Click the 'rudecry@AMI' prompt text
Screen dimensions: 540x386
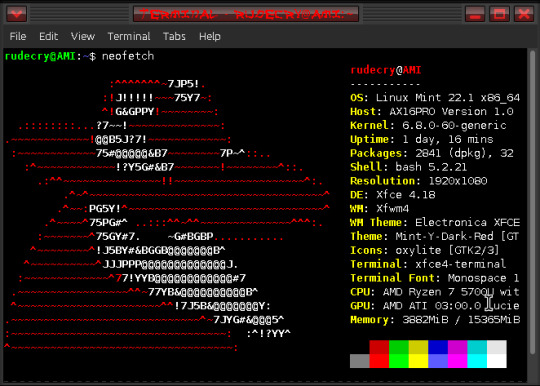click(x=40, y=56)
